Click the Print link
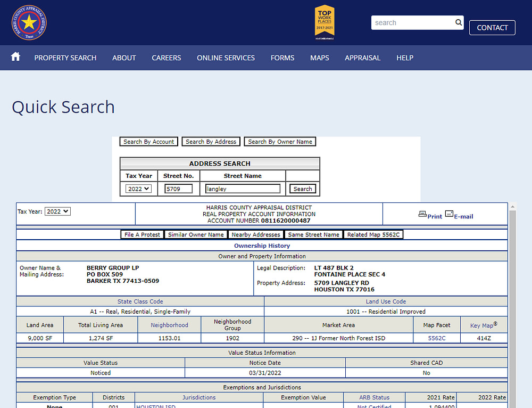 pyautogui.click(x=435, y=216)
